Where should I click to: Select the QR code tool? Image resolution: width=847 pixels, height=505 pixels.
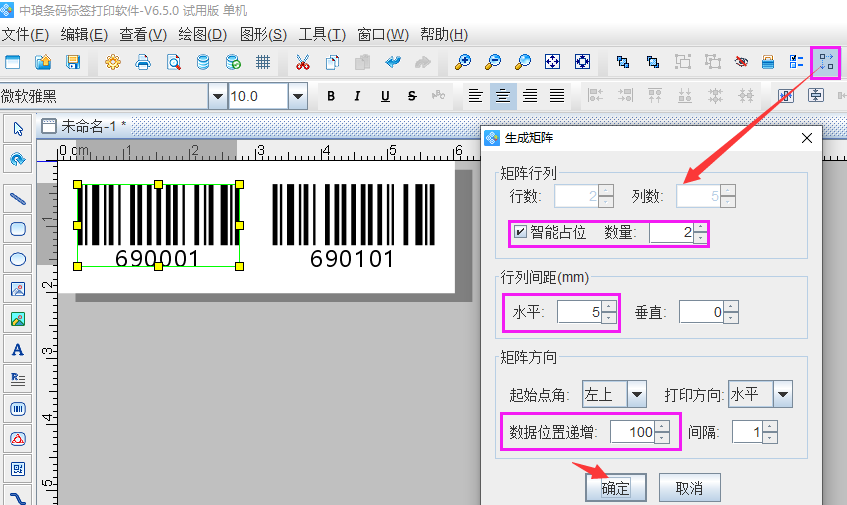pyautogui.click(x=18, y=469)
